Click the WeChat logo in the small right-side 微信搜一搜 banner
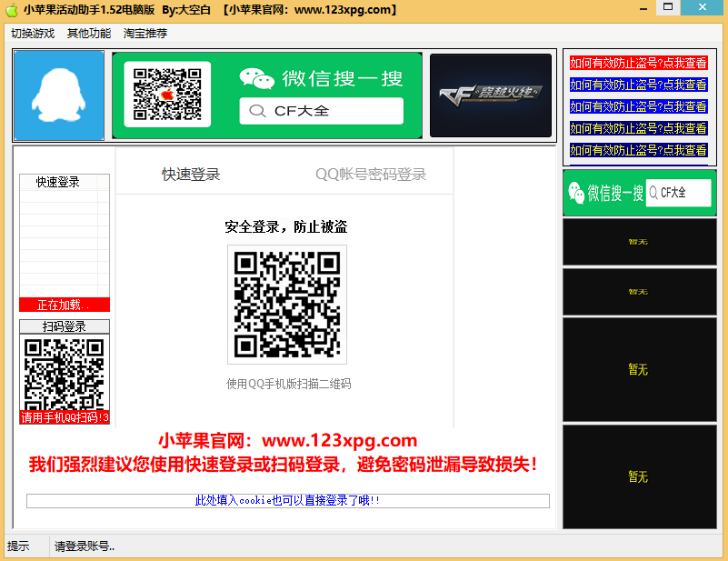This screenshot has width=728, height=561. point(576,193)
